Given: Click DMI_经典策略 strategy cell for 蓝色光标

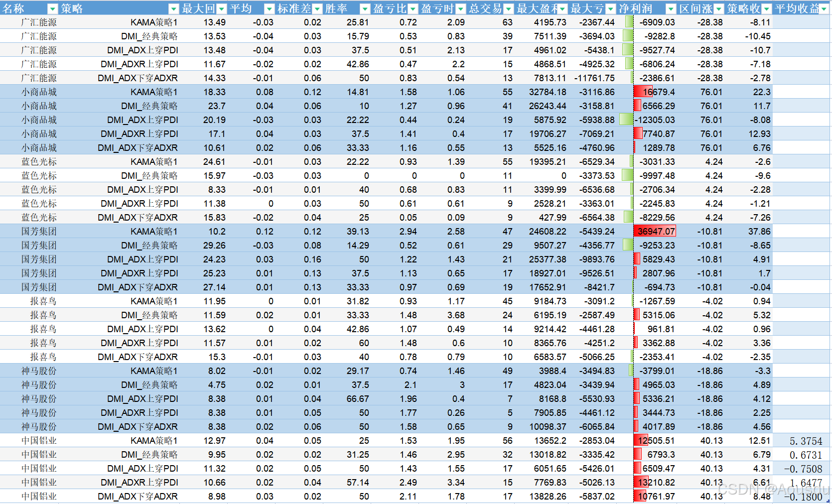Looking at the screenshot, I should tap(120, 176).
